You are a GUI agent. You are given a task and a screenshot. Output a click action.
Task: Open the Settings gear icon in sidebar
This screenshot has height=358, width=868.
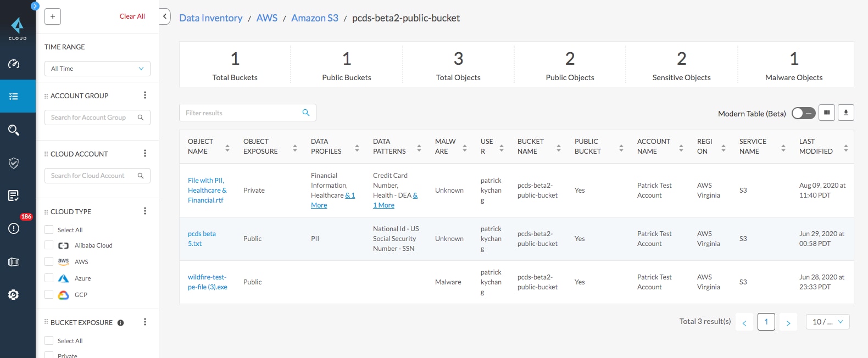point(14,295)
